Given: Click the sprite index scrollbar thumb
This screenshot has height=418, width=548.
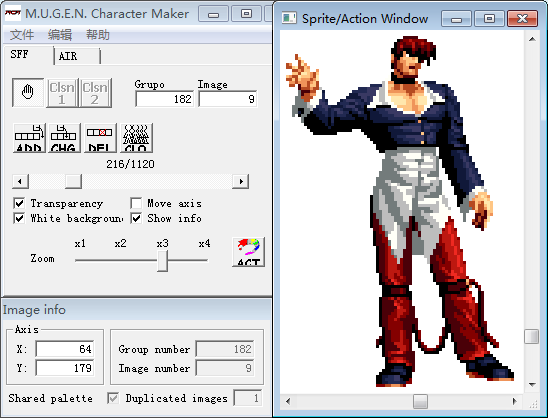Looking at the screenshot, I should (73, 181).
